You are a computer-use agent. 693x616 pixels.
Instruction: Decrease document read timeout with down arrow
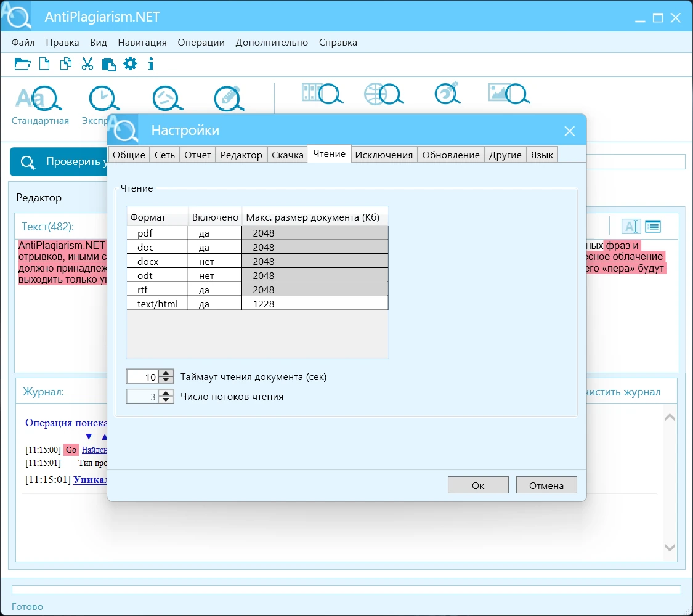point(166,380)
